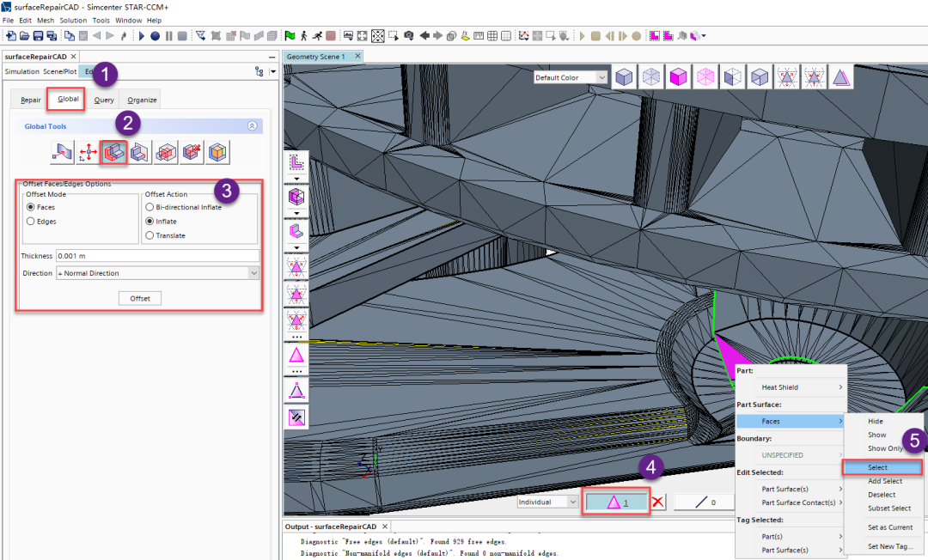Expand the Part Surface(s) submenu
Screen dimensions: 928x560
tap(791, 489)
